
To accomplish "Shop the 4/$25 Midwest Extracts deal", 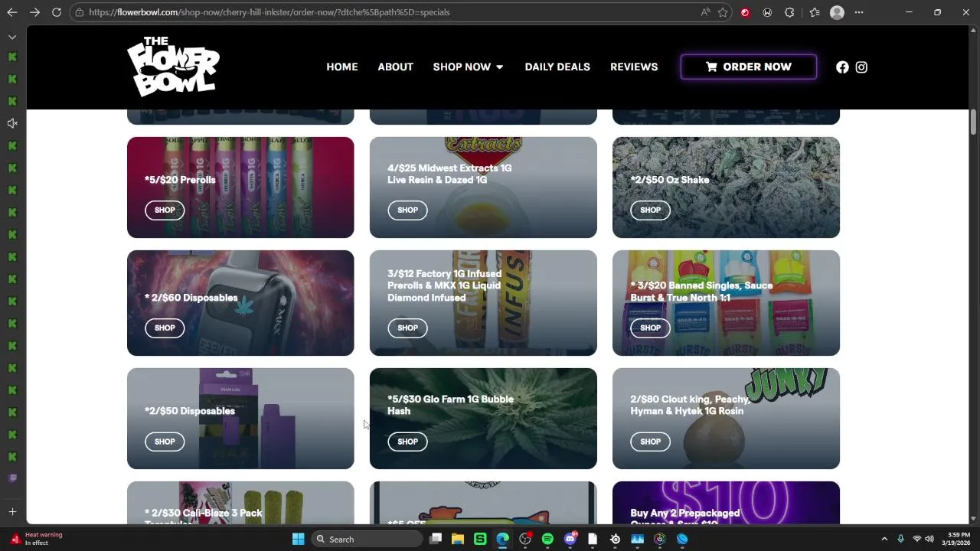I will tap(407, 210).
